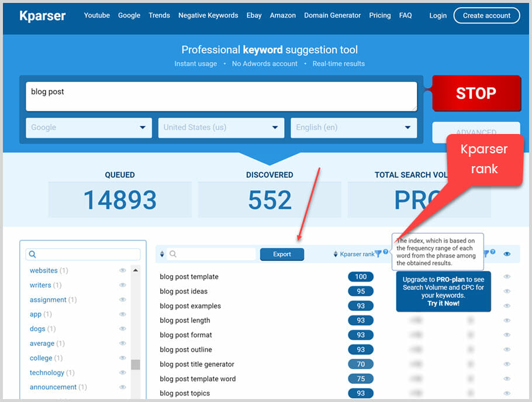Open the Negative Keywords menu item
Viewport: 532px width, 402px height.
click(208, 15)
